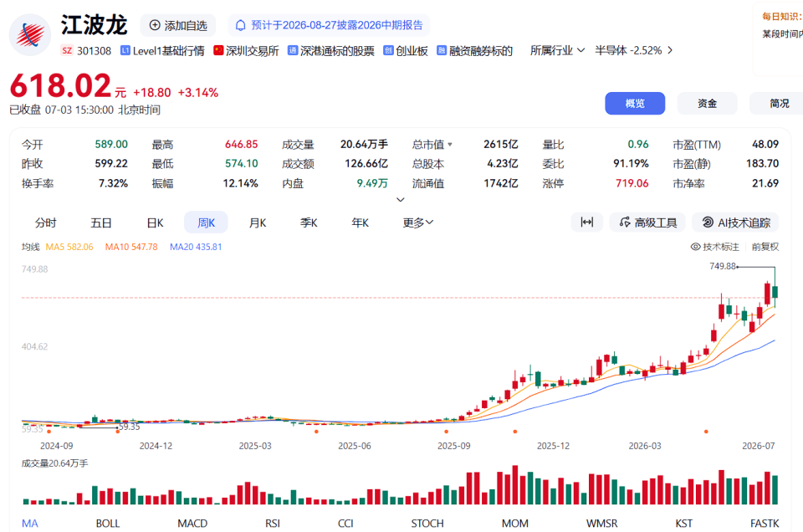Screen dimensions: 803x532
Task: Click the orange event dot under 2026 candles
Action: point(706,432)
